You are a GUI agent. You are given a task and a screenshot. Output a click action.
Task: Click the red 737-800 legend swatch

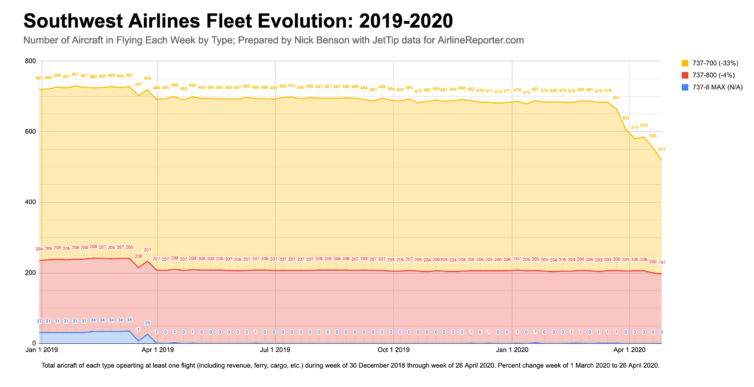coord(685,75)
